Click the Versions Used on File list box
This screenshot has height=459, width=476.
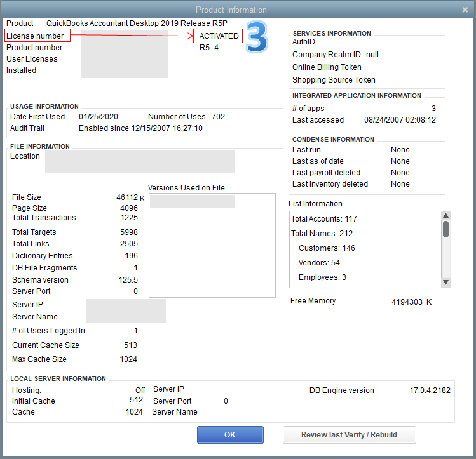[212, 245]
